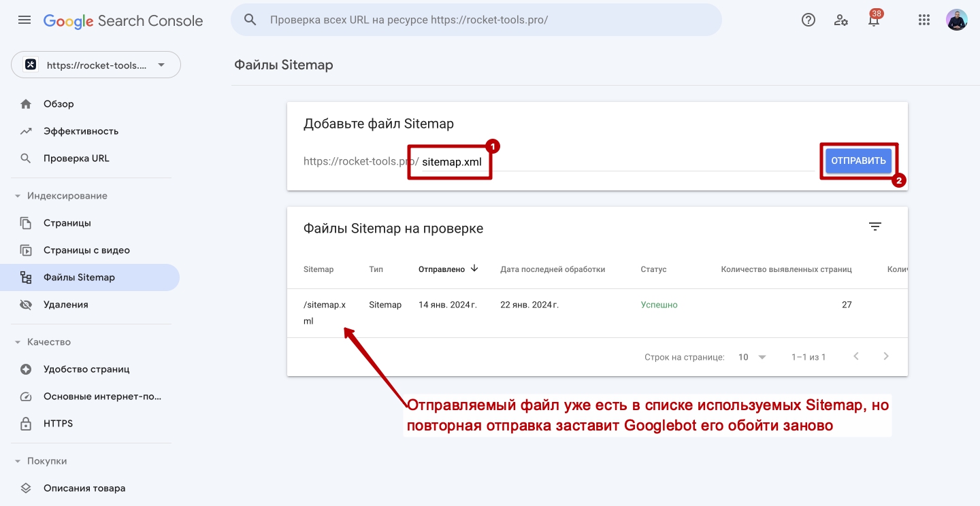Open Описания товара report

click(90, 488)
